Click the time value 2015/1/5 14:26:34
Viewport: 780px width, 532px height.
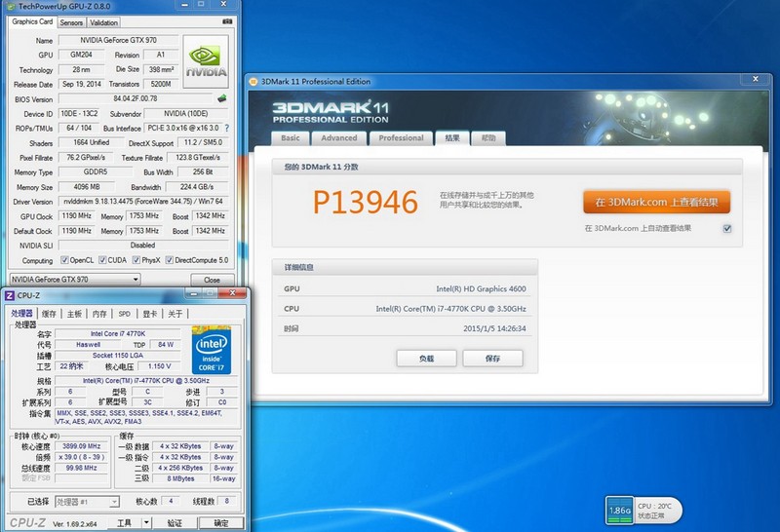click(x=494, y=328)
